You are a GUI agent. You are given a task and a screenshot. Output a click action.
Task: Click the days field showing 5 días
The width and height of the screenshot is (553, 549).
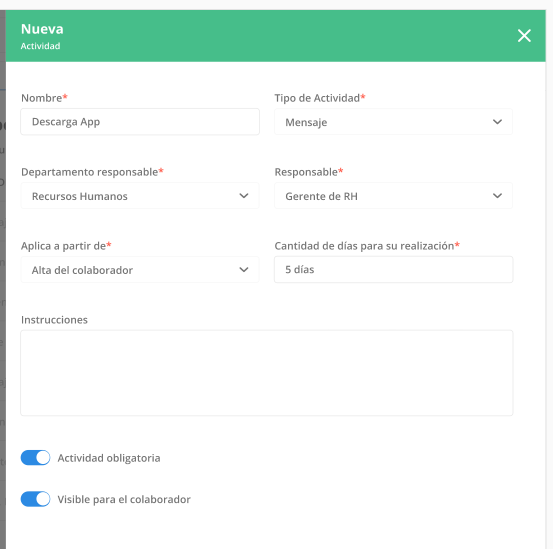tap(394, 269)
